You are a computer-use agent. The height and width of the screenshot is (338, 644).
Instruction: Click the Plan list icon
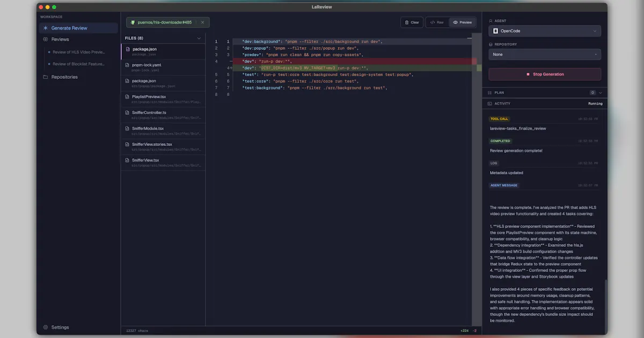tap(490, 93)
